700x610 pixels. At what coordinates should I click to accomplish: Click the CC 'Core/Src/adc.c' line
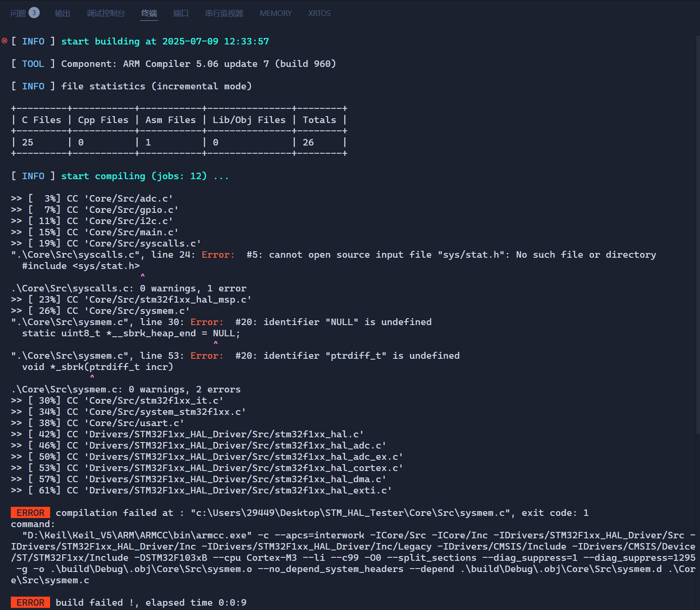[92, 199]
